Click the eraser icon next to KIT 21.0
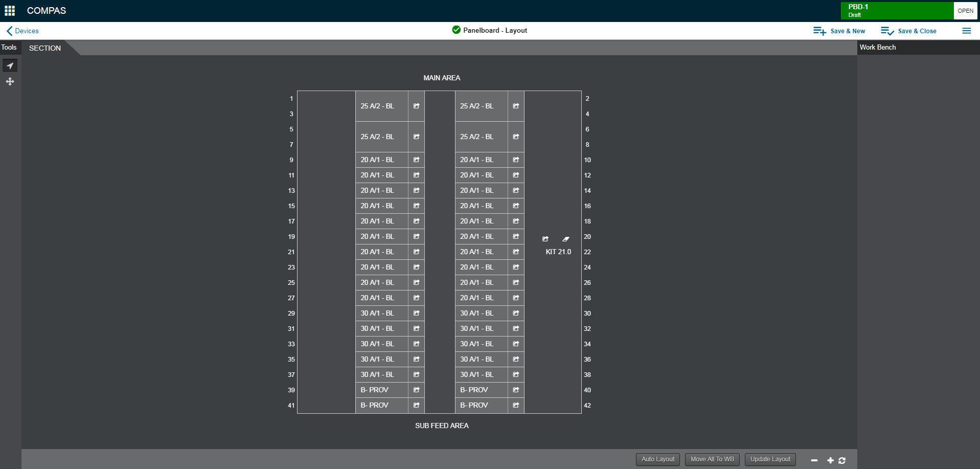Viewport: 980px width, 469px height. click(x=565, y=238)
